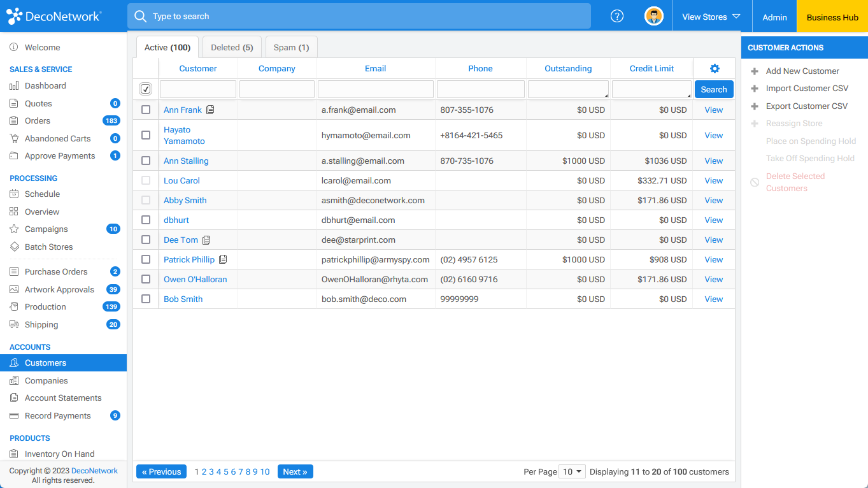Click the search magnifier icon
The height and width of the screenshot is (488, 868).
(x=140, y=17)
